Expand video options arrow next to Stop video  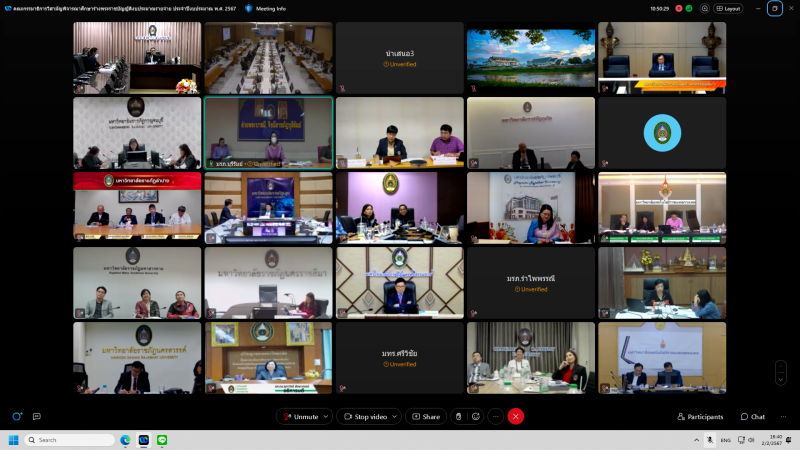pyautogui.click(x=395, y=416)
